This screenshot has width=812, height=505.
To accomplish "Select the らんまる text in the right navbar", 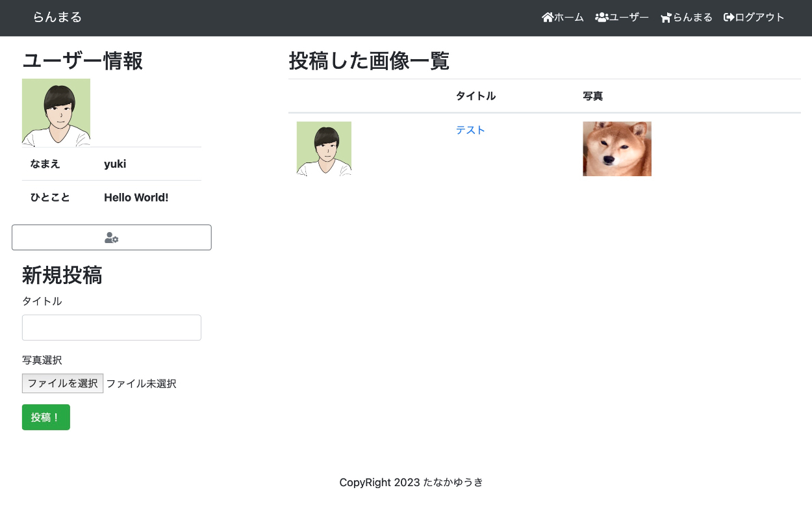I will click(692, 18).
